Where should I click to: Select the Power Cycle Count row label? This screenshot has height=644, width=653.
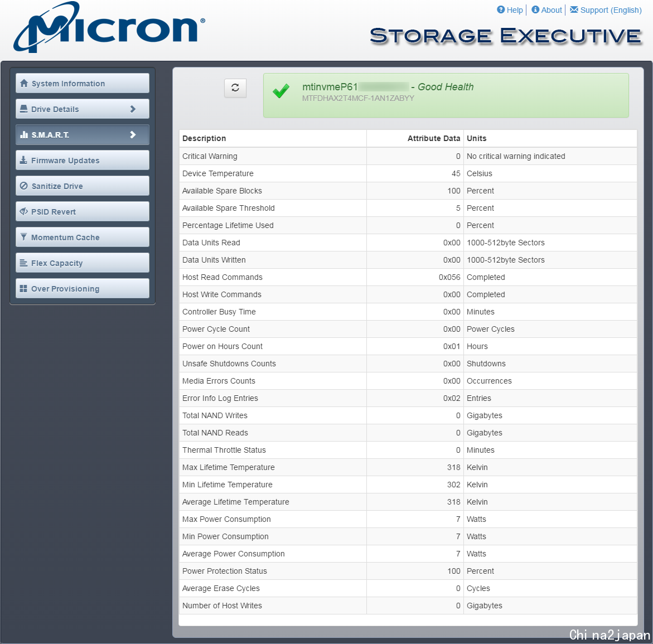coord(216,329)
